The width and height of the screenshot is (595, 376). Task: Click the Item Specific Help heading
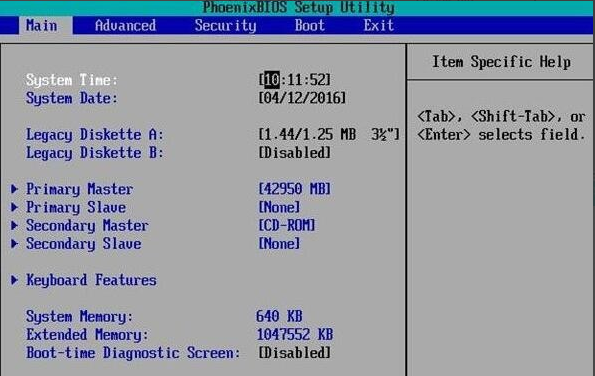501,62
